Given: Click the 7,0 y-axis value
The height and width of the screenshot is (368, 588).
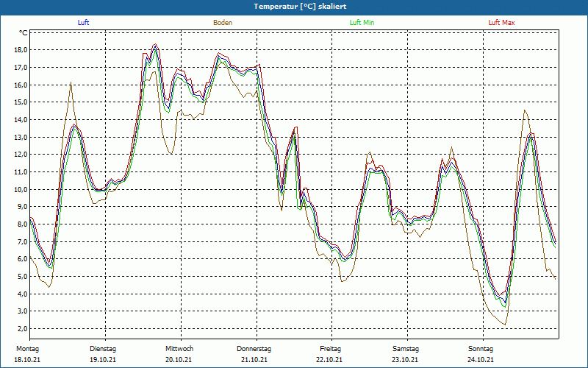Looking at the screenshot, I should pos(23,241).
